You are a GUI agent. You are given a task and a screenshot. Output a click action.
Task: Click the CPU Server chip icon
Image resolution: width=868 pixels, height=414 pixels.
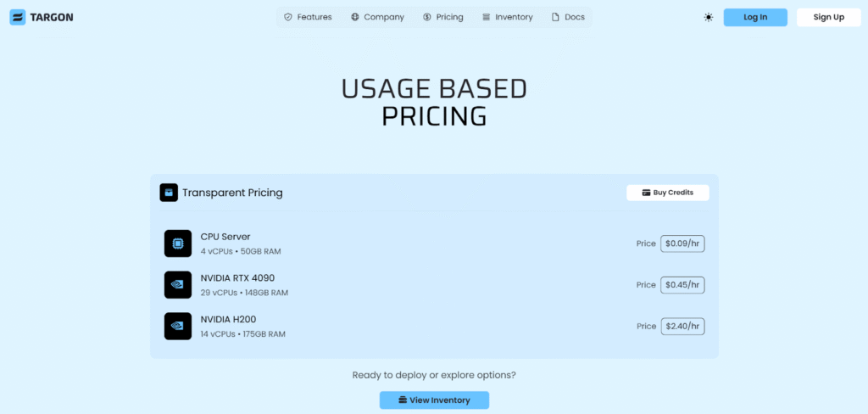pos(178,243)
